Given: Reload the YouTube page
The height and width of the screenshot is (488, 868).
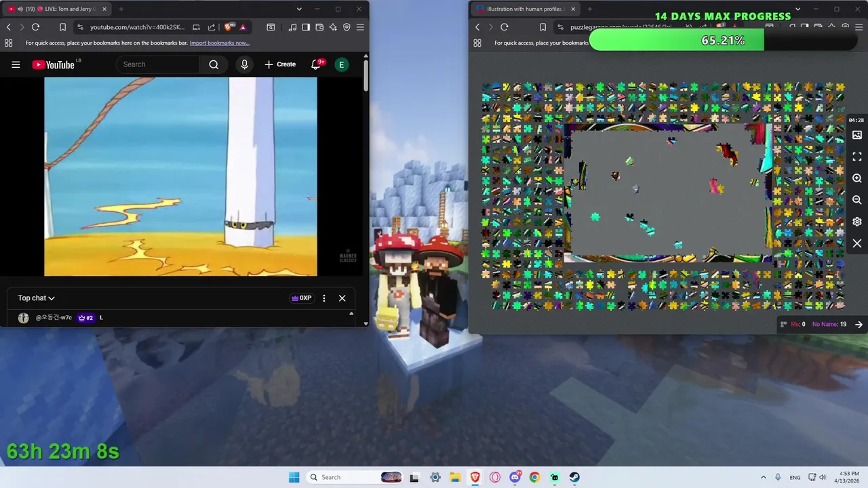Looking at the screenshot, I should tap(36, 27).
